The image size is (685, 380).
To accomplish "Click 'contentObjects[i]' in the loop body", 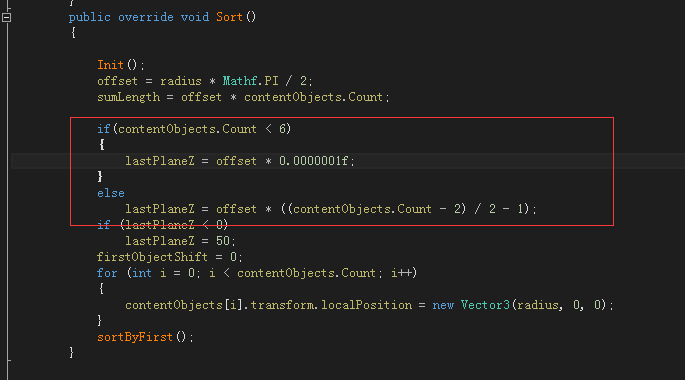I will tap(183, 305).
